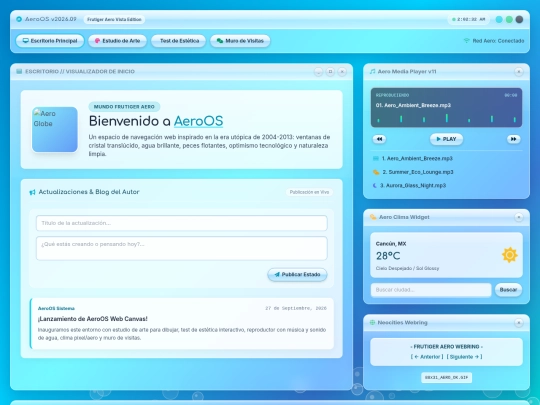
Task: Focus the Título de la actualización field
Action: pos(181,223)
